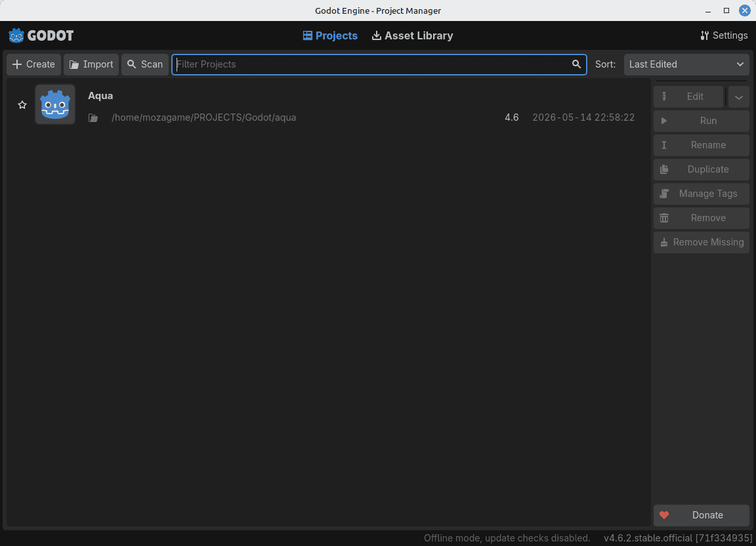The width and height of the screenshot is (756, 546).
Task: Open the Asset Library tab
Action: point(412,35)
